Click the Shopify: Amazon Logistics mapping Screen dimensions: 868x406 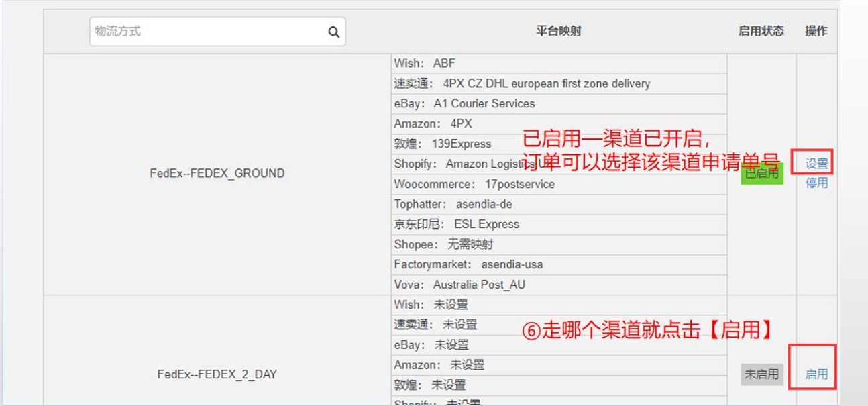[x=559, y=164]
